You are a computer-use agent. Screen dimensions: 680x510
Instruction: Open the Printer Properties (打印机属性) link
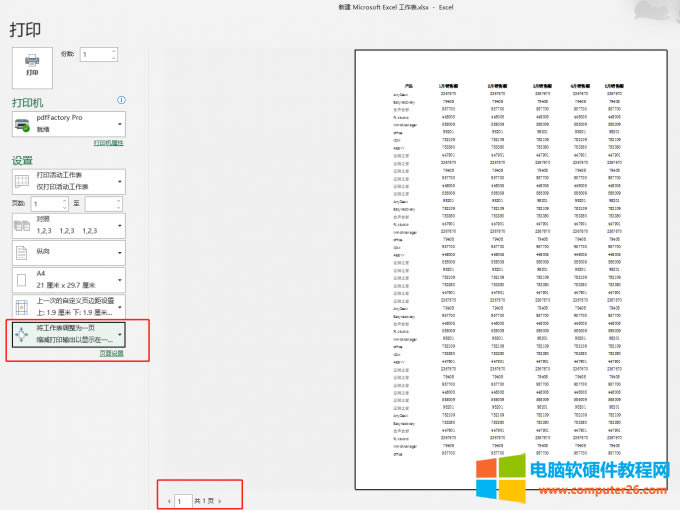point(108,144)
